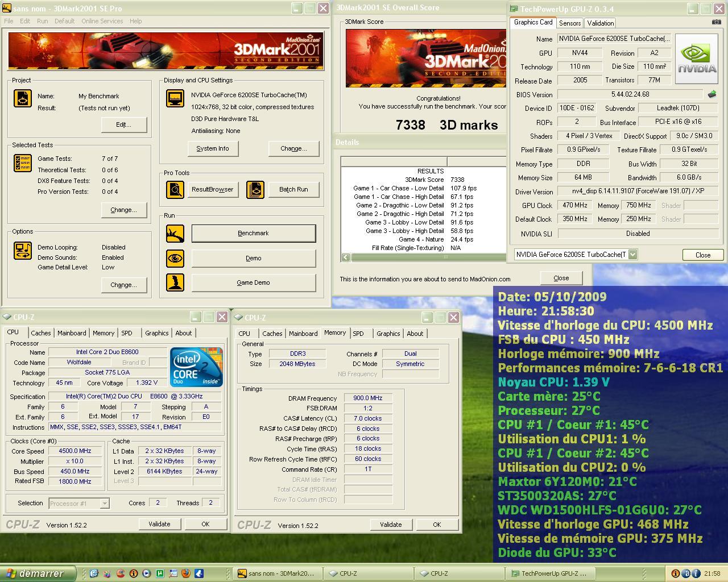Click the Game Demo joystick icon

175,282
